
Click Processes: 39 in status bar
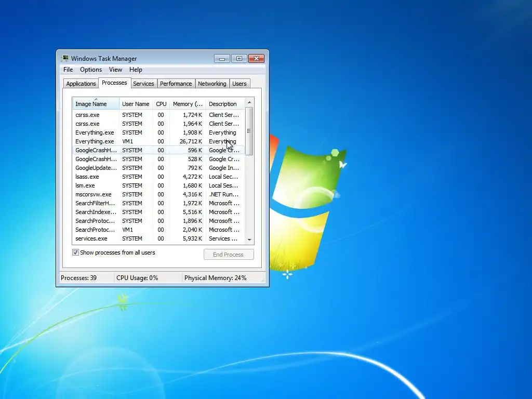pyautogui.click(x=79, y=278)
